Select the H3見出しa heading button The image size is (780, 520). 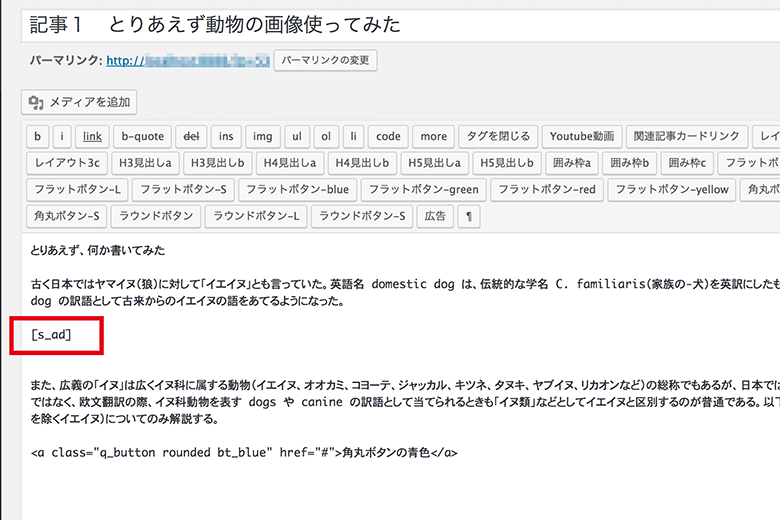(145, 163)
